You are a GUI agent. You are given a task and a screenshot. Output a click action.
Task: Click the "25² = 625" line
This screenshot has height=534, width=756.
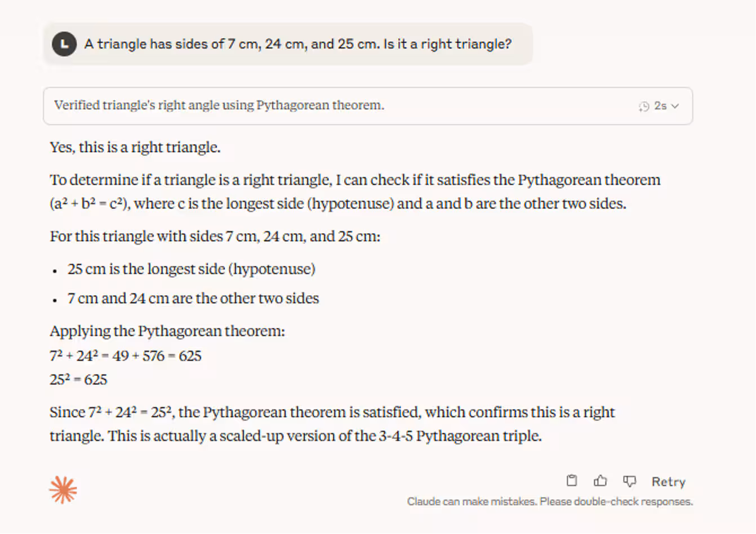(x=78, y=380)
